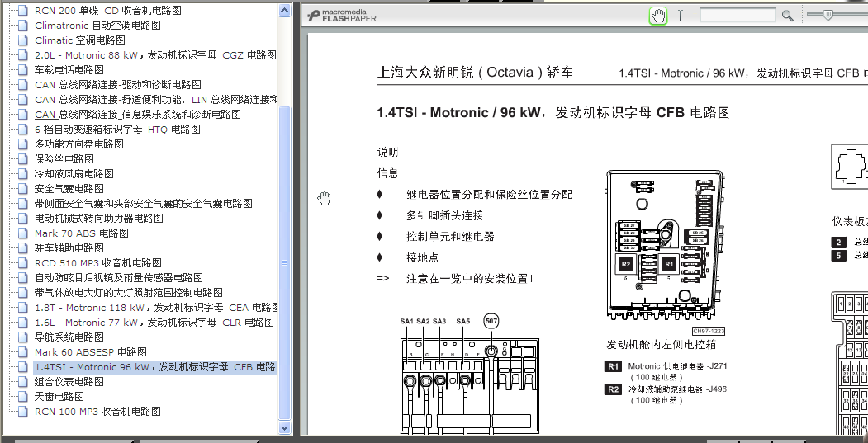Click document icon beside 安全气囊电路图
The height and width of the screenshot is (443, 868).
tap(22, 189)
